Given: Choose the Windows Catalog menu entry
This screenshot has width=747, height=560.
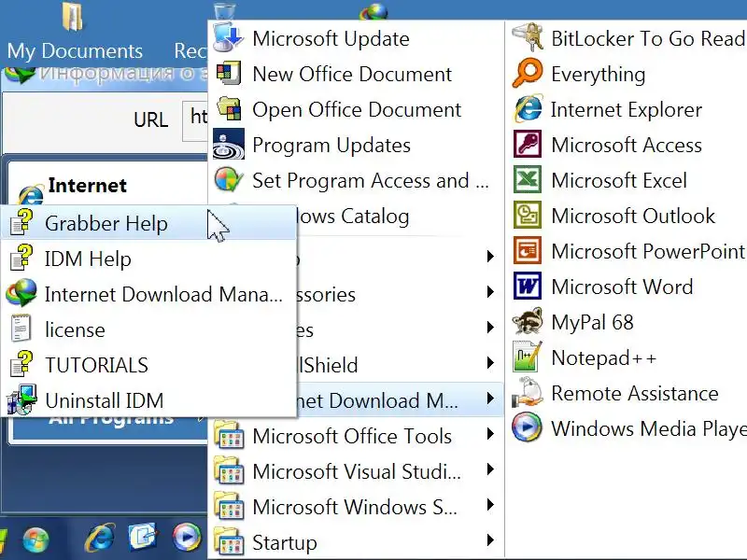Looking at the screenshot, I should [353, 216].
